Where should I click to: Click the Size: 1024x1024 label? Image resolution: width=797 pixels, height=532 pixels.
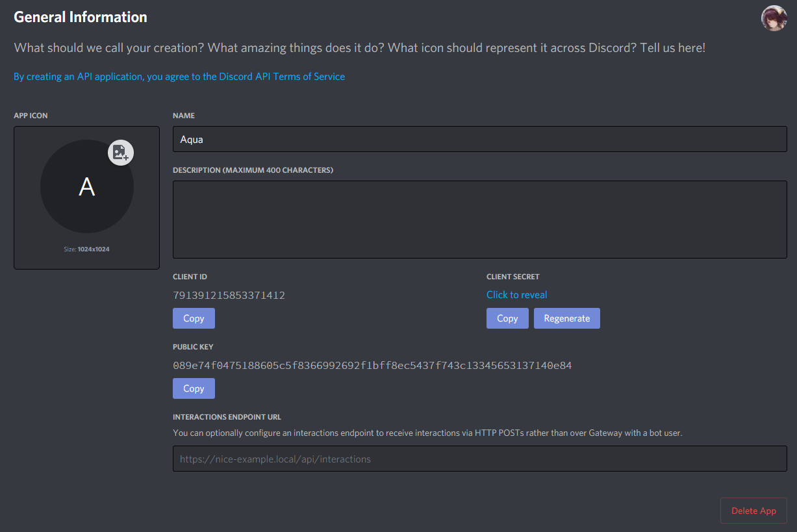click(x=86, y=249)
